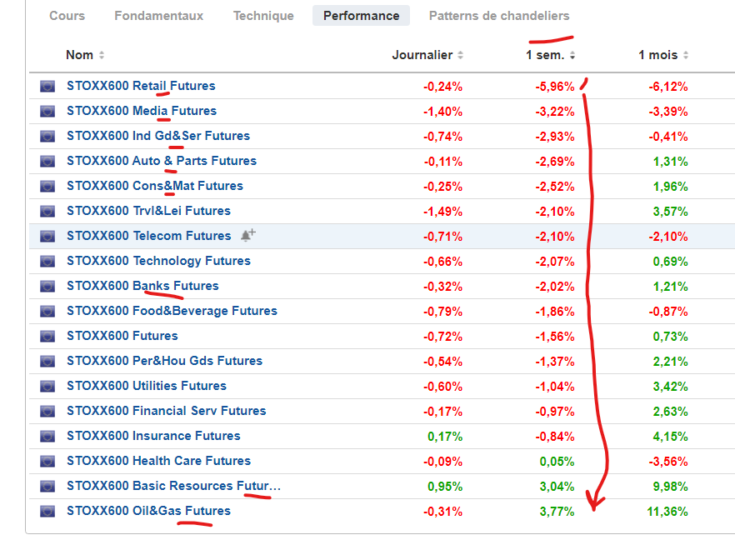This screenshot has width=735, height=560.
Task: Click the 3,42% monthly value for Utilities
Action: (x=670, y=387)
